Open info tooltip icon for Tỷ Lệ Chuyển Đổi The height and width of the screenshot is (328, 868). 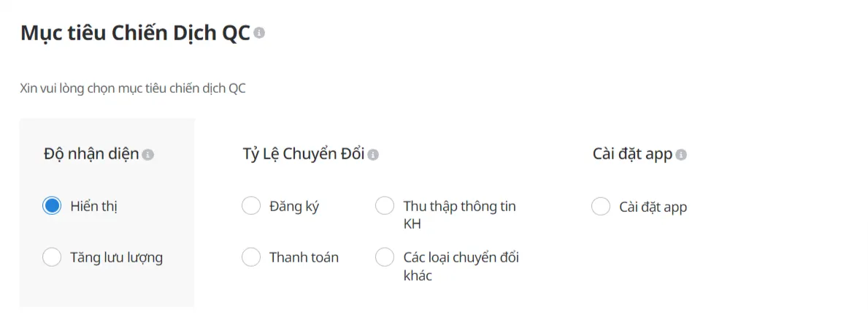[x=374, y=155]
